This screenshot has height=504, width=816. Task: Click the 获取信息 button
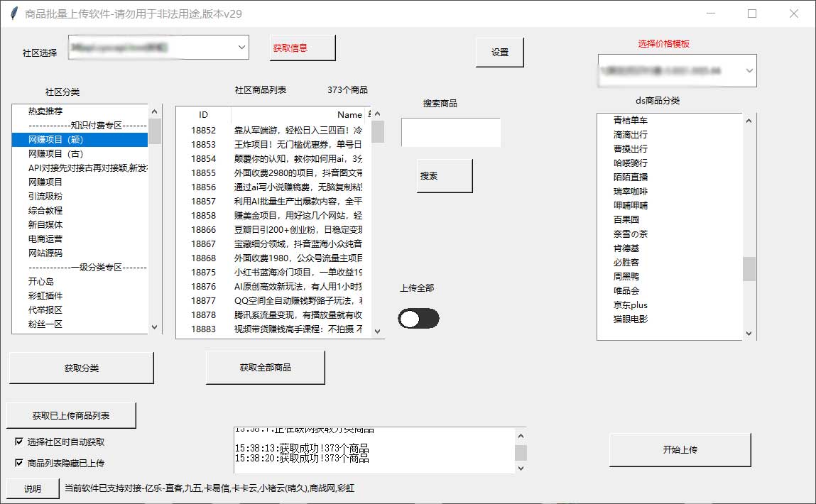pyautogui.click(x=303, y=48)
